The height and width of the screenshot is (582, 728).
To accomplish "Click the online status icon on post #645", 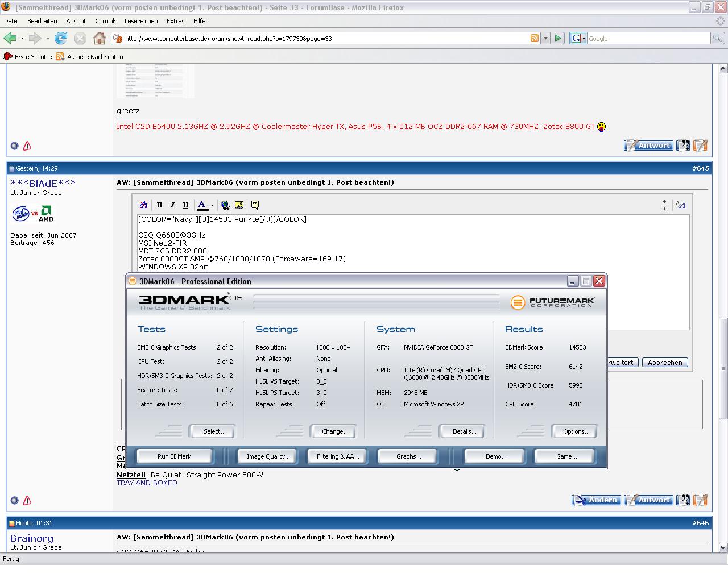I will tap(15, 501).
